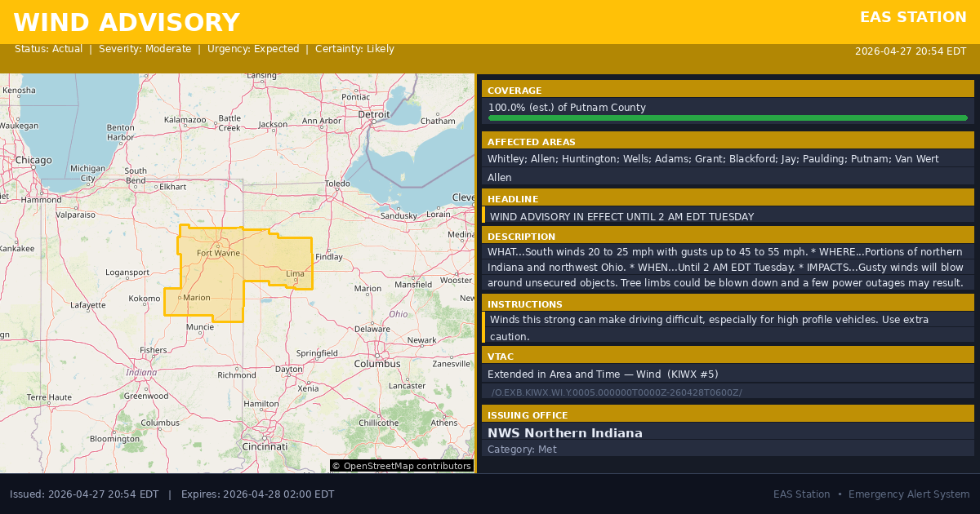
Task: Collapse the DESCRIPTION section header
Action: [x=727, y=237]
